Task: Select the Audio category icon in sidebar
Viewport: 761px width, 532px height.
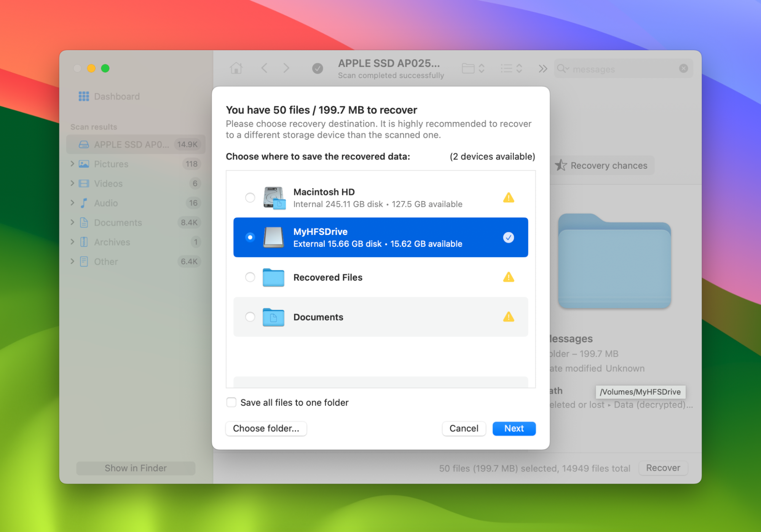Action: 85,203
